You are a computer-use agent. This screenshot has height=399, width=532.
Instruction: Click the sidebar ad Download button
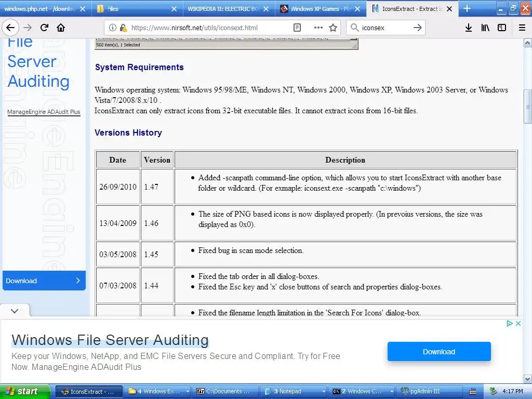click(x=44, y=281)
